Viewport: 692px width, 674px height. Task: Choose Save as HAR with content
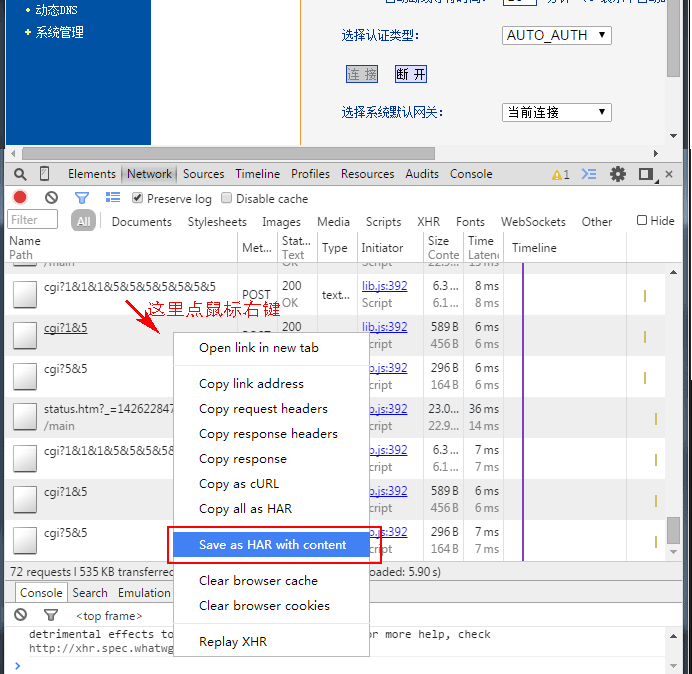tap(272, 545)
